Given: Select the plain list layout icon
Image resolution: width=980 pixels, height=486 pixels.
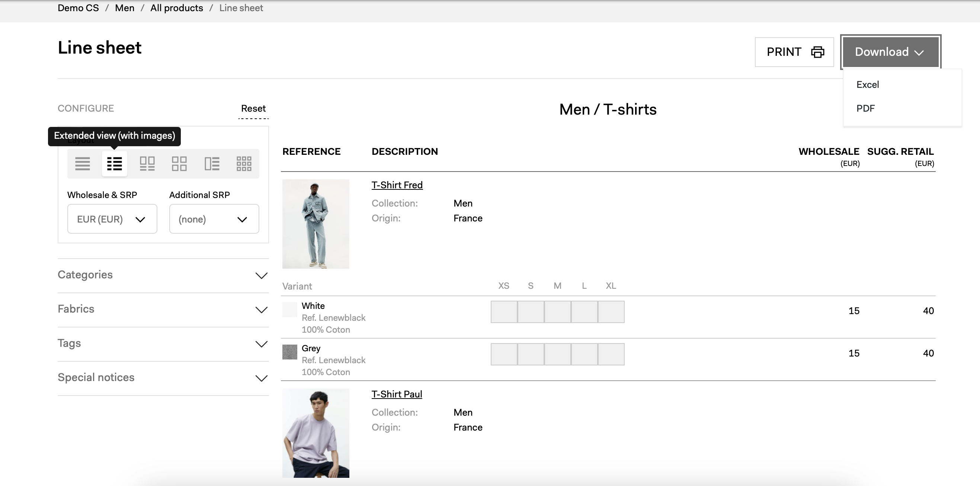Looking at the screenshot, I should [x=82, y=164].
